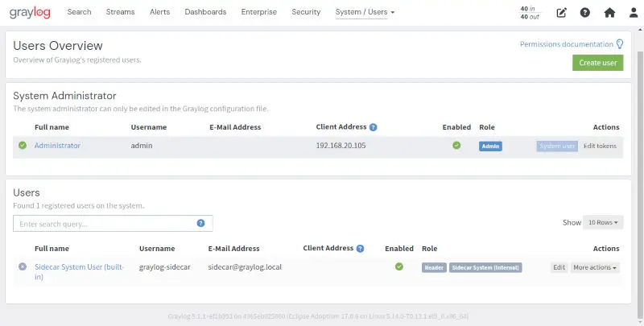Click the Sidecar System (Internal) role badge

pyautogui.click(x=485, y=268)
